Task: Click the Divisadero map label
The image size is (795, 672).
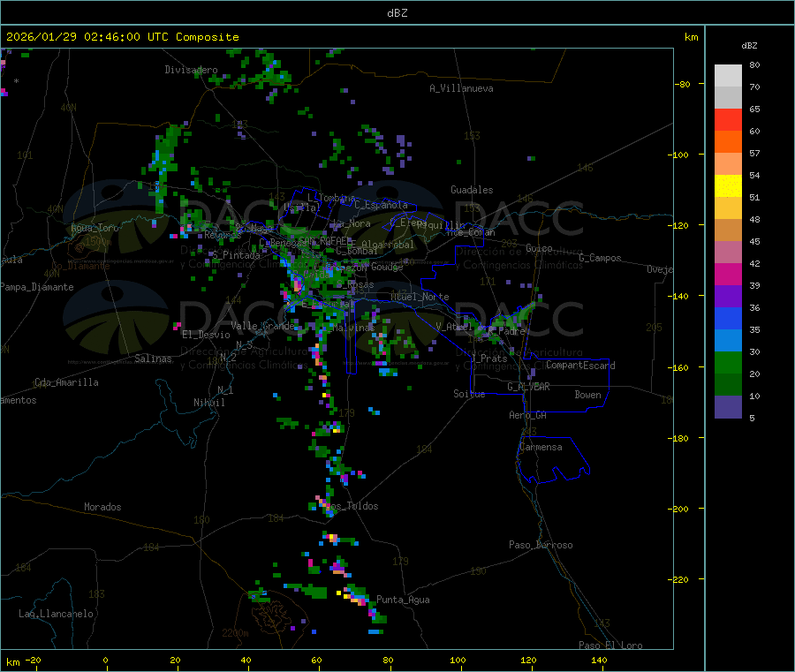Action: [x=191, y=70]
